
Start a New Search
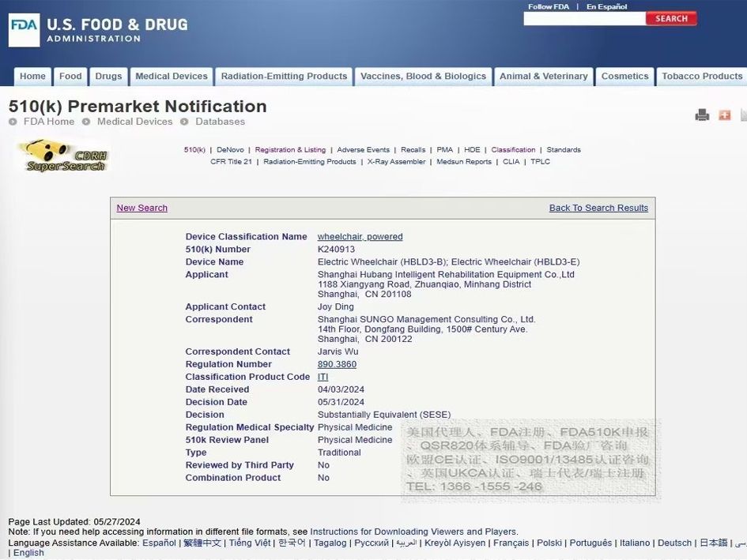point(142,208)
